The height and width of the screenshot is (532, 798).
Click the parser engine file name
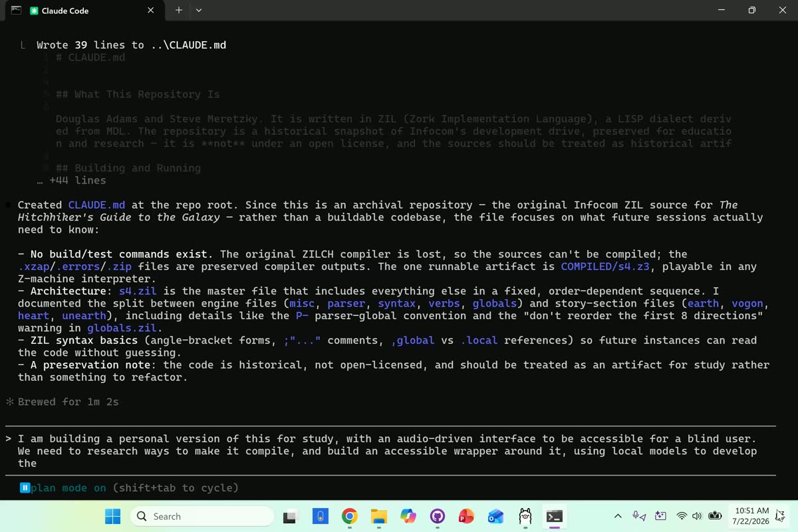346,303
